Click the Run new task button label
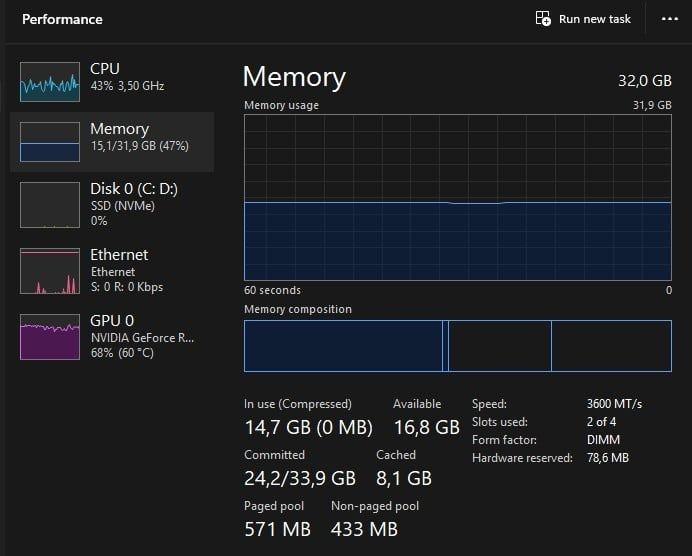Viewport: 692px width, 556px height. click(594, 19)
